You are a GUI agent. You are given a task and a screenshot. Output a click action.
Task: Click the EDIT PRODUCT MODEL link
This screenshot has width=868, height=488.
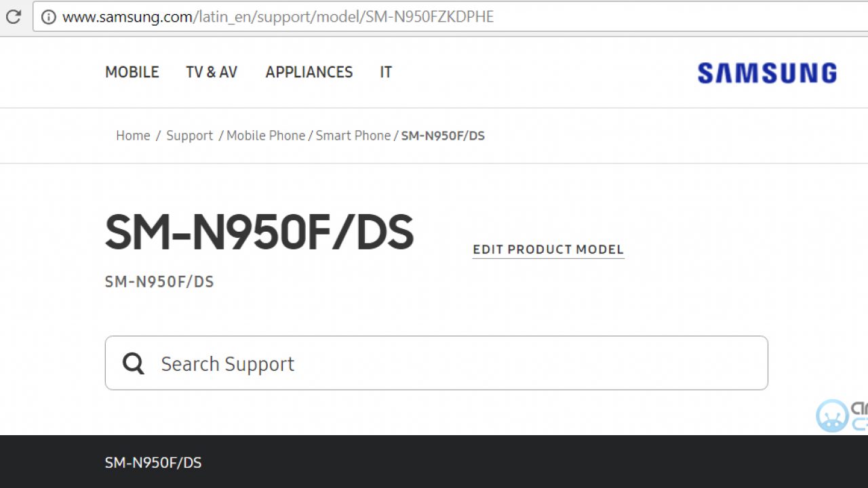548,249
